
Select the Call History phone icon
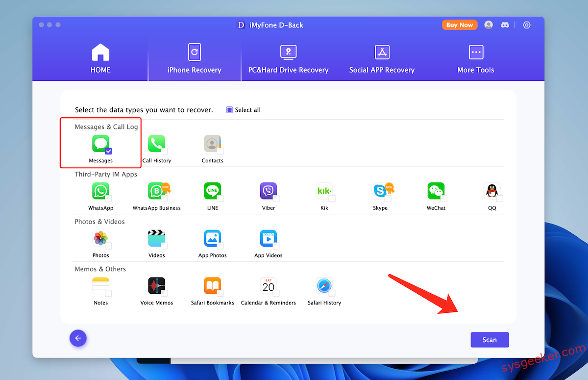[x=157, y=144]
